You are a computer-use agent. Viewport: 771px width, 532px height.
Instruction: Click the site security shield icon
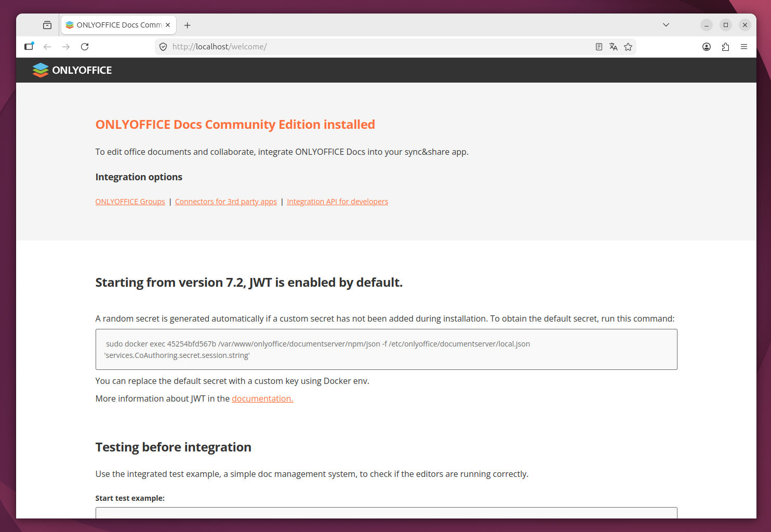coord(163,47)
